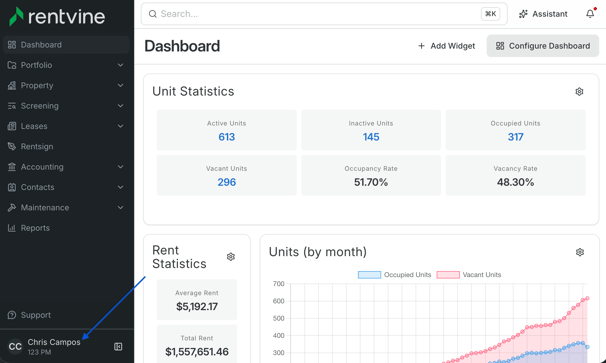Click the Configure Dashboard button
This screenshot has width=606, height=363.
(543, 46)
